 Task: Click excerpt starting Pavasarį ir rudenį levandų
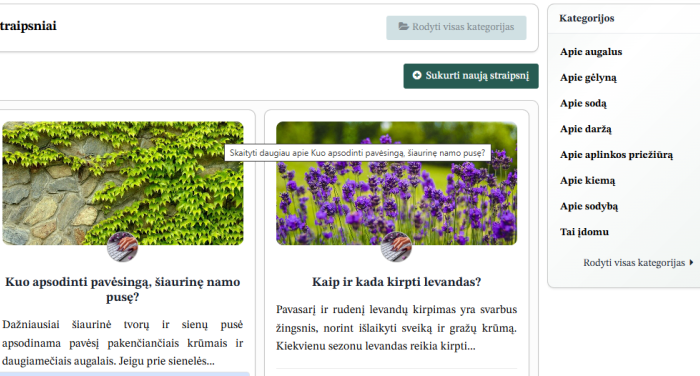click(396, 328)
